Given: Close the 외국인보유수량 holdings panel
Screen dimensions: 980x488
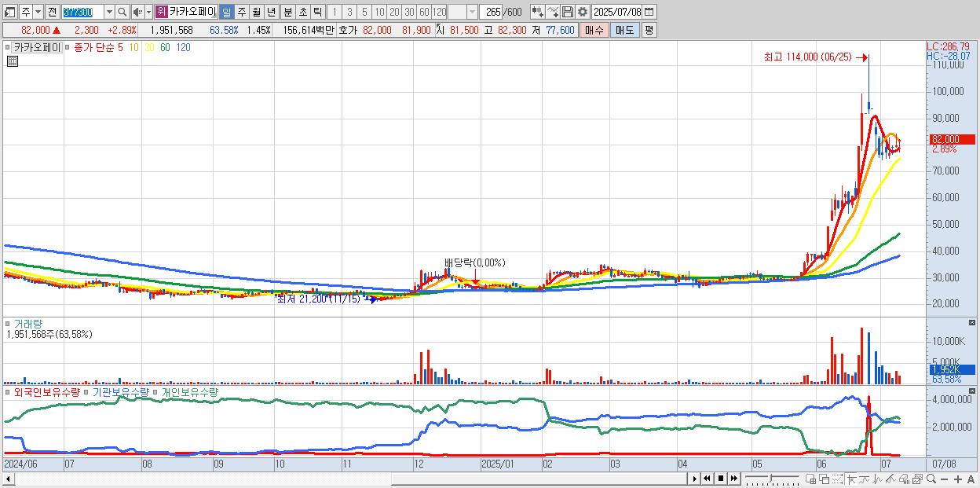Looking at the screenshot, I should (x=973, y=390).
